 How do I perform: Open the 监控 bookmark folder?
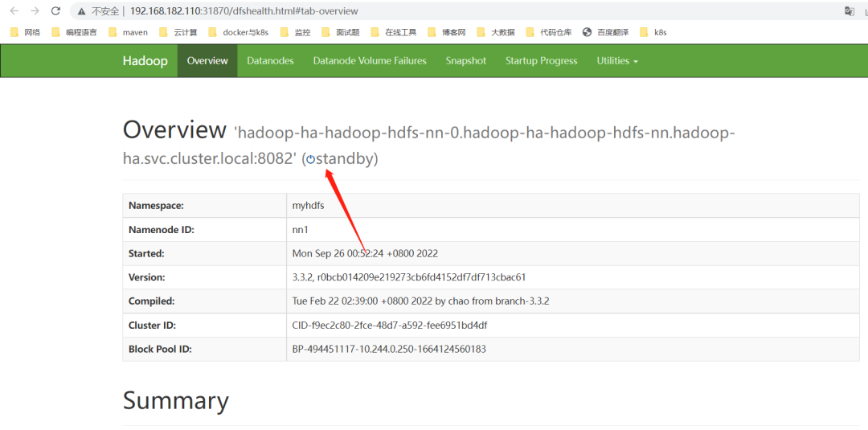(x=295, y=32)
